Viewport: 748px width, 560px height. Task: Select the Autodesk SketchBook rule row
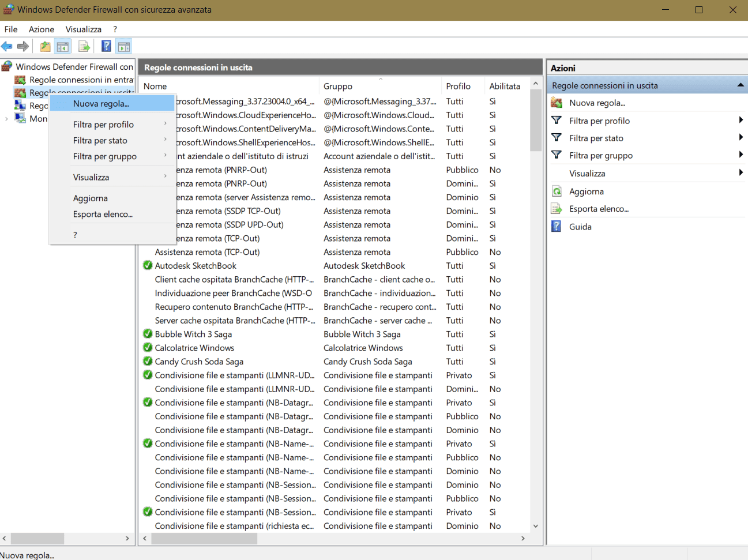pos(196,266)
